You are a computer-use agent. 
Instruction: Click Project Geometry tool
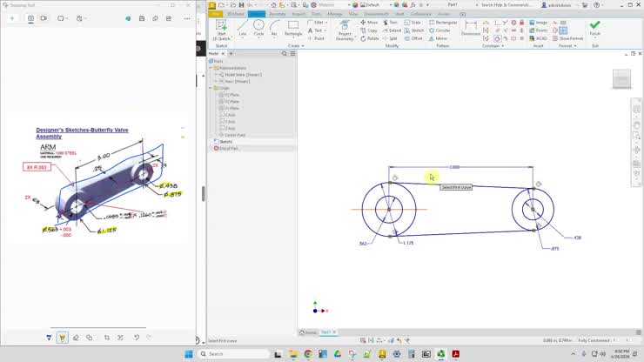click(345, 30)
